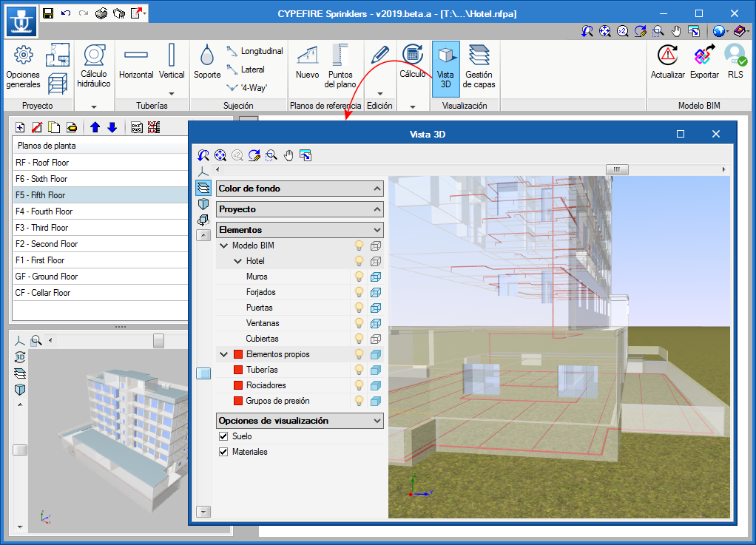Screen dimensions: 756x545
Task: Click scroll down arrow in Vista 3D panel
Action: [203, 512]
